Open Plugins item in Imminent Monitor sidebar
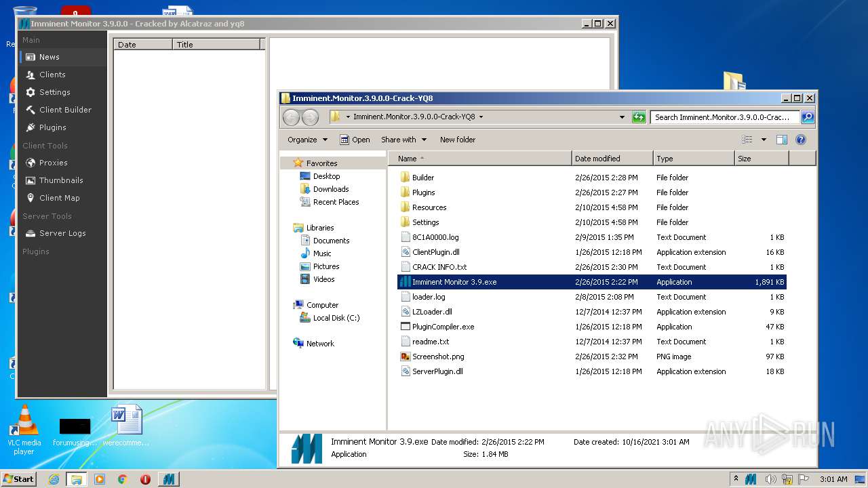 pyautogui.click(x=62, y=127)
